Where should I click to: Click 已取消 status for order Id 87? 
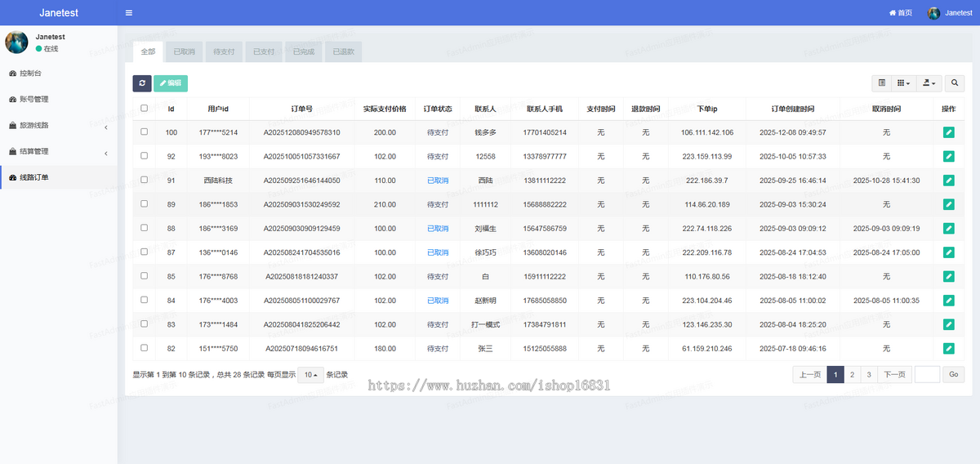point(438,252)
